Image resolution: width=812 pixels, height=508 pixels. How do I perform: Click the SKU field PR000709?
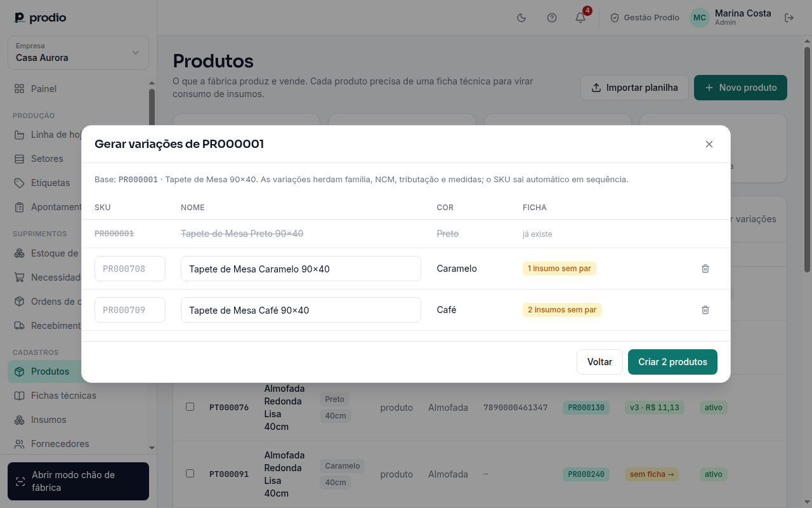[130, 310]
